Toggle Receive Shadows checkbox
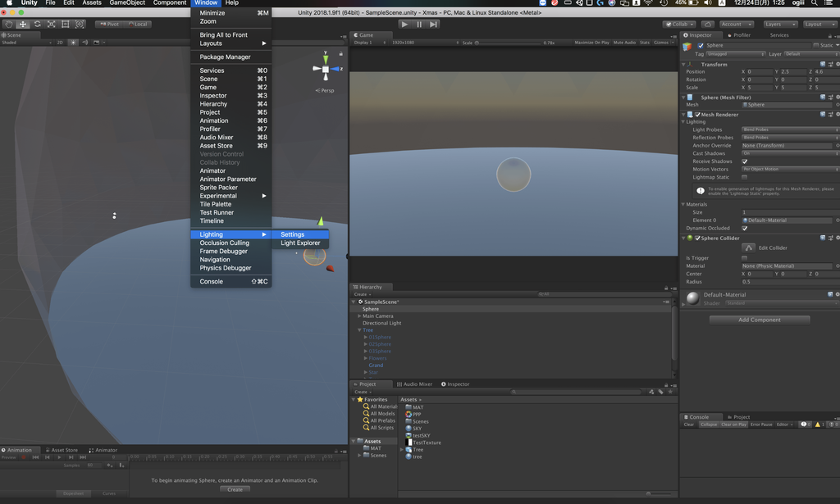 click(x=745, y=161)
